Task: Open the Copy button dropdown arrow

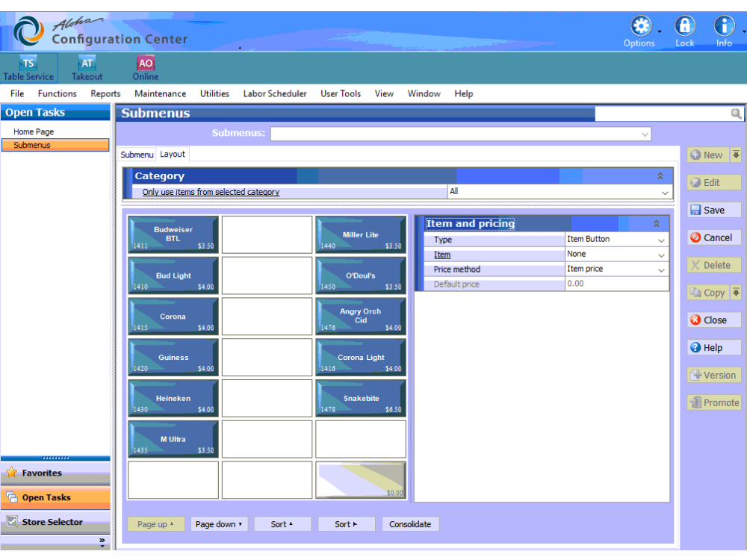Action: (736, 293)
